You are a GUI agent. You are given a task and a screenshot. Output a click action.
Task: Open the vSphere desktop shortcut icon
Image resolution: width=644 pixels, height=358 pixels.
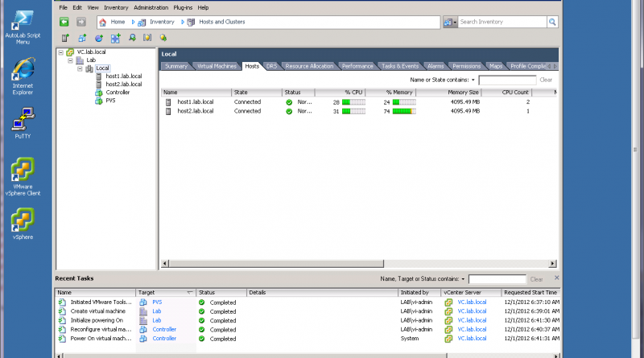[23, 224]
